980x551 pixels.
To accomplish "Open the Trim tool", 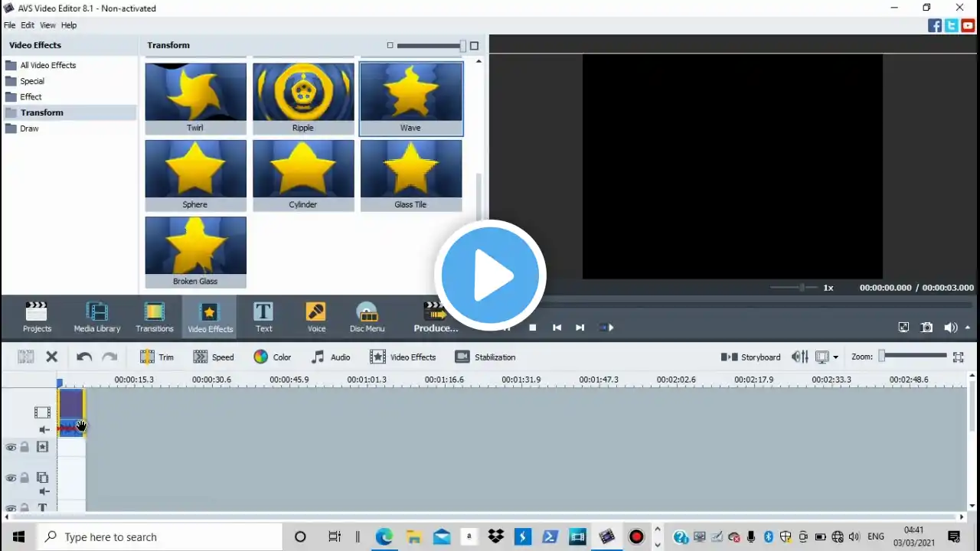I will (x=157, y=357).
